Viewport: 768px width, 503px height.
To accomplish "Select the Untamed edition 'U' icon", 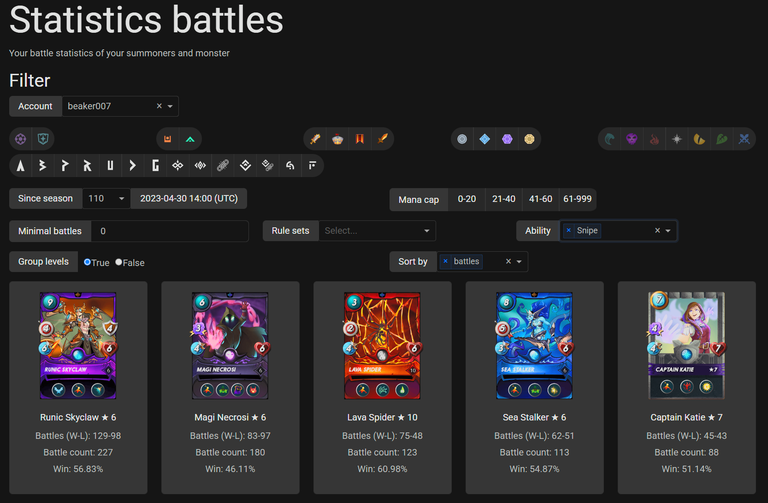I will pyautogui.click(x=110, y=166).
